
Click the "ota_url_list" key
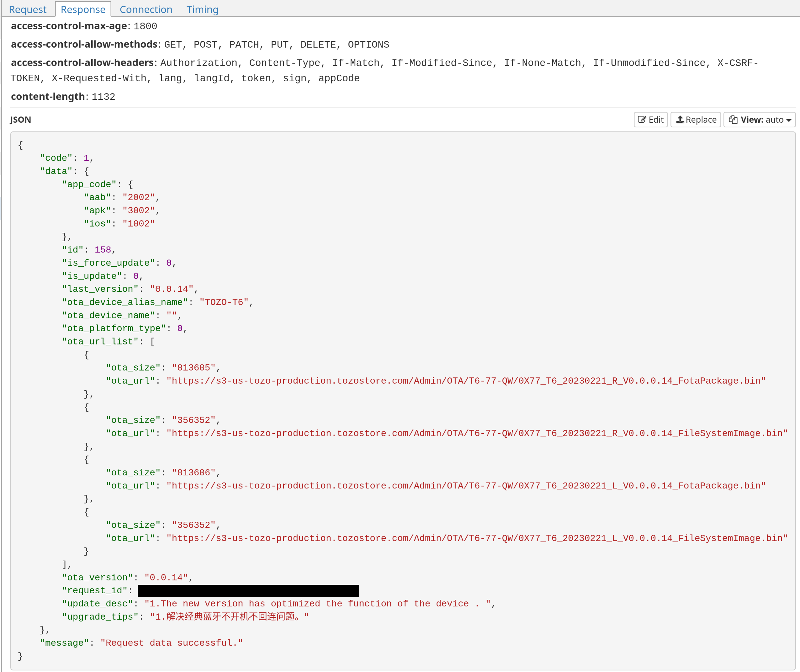coord(100,342)
